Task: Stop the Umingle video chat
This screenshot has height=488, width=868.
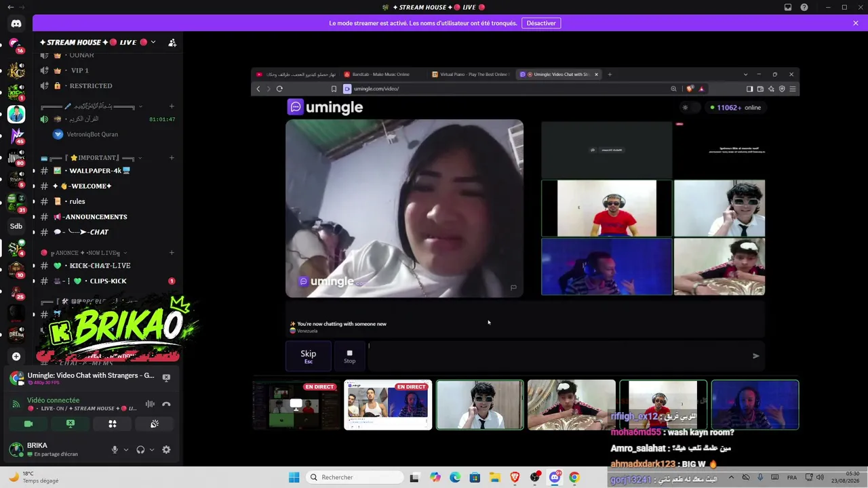Action: click(350, 356)
